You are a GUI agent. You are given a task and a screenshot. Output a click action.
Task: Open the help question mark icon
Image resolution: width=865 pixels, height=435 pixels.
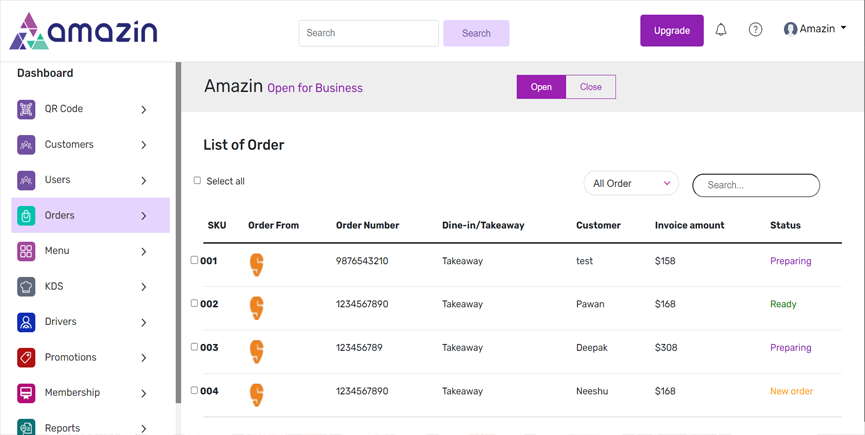click(x=755, y=30)
